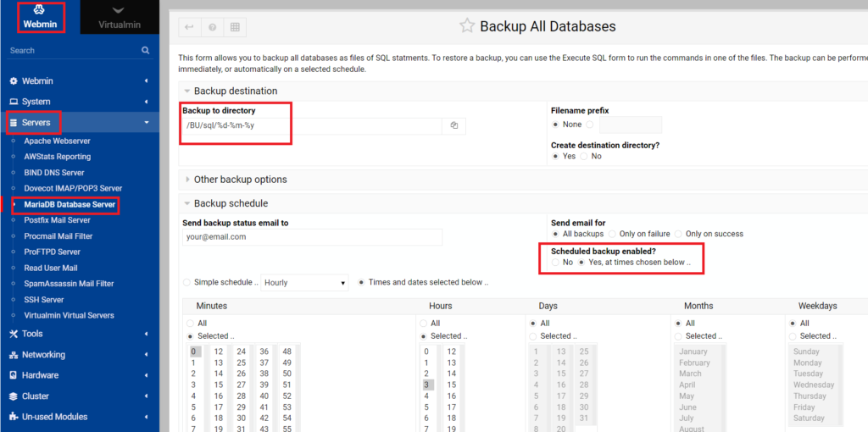Click the module index grid icon
This screenshot has height=432, width=868.
pyautogui.click(x=235, y=27)
